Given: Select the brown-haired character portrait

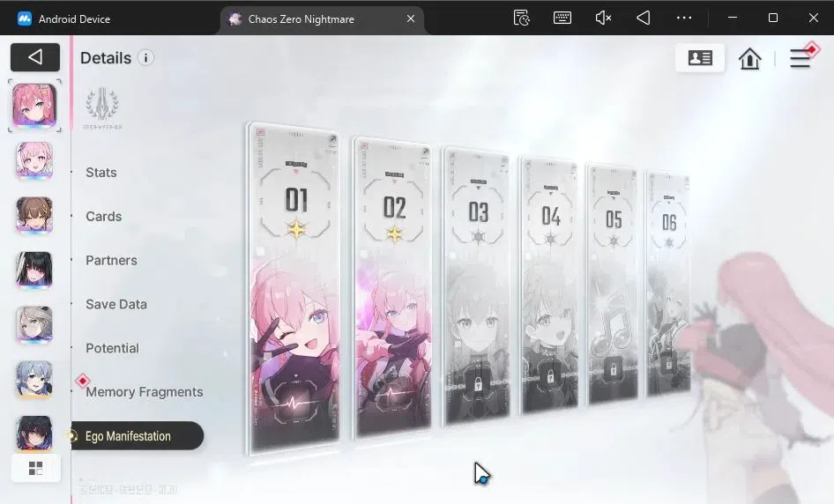Looking at the screenshot, I should [x=34, y=215].
